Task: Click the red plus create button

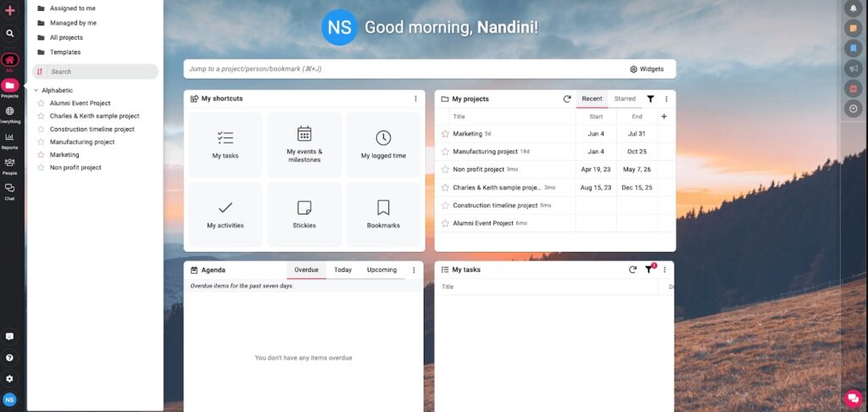Action: tap(10, 10)
